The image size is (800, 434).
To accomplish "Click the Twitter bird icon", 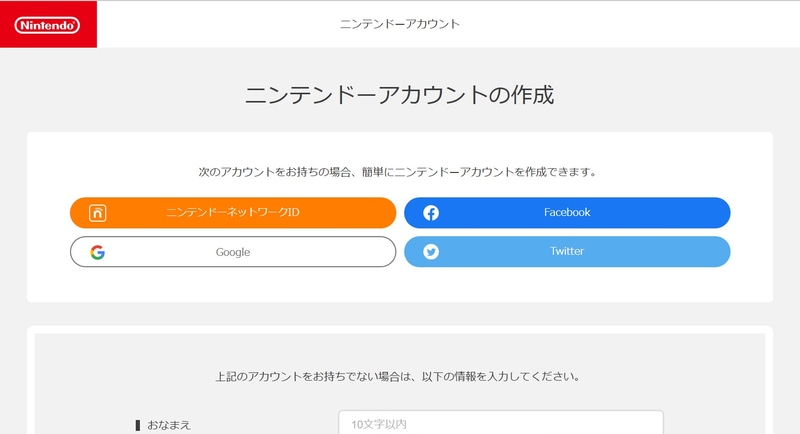I will coord(431,251).
